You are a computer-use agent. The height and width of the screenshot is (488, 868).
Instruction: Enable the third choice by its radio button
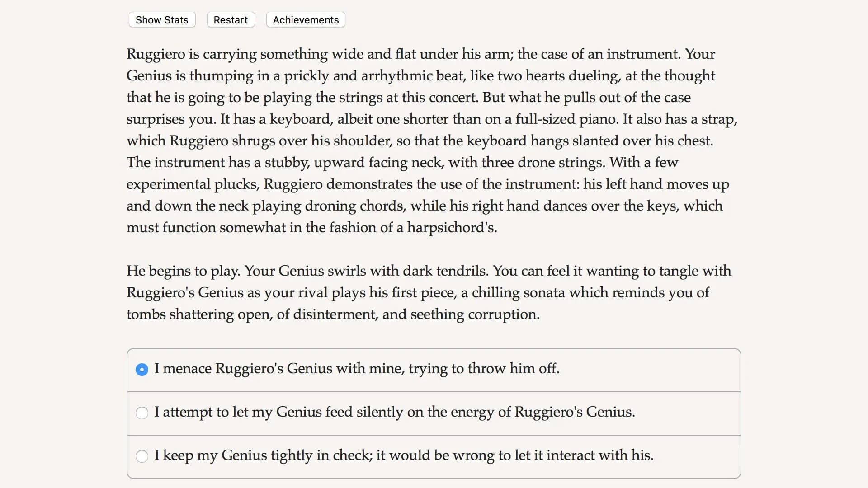pos(142,456)
